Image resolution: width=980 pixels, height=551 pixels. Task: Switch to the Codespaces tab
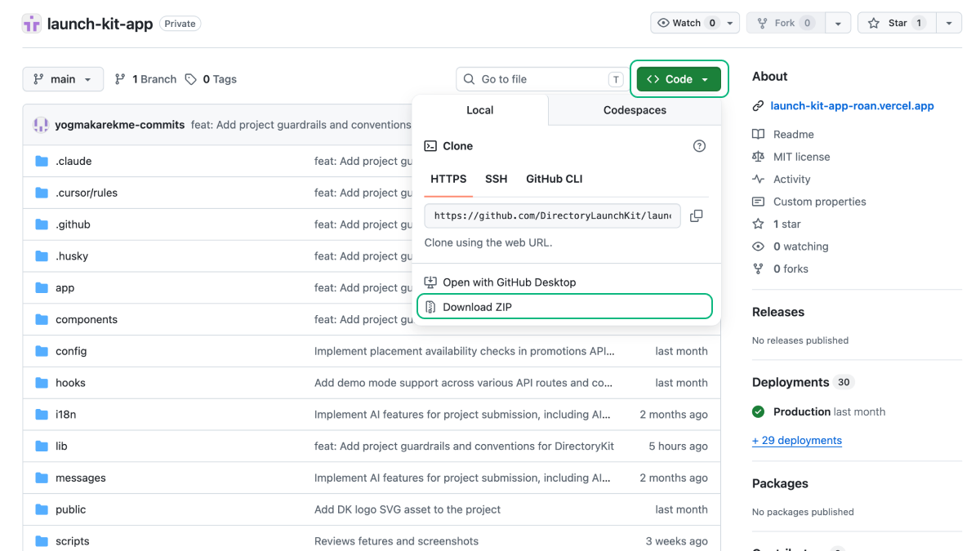pyautogui.click(x=635, y=110)
